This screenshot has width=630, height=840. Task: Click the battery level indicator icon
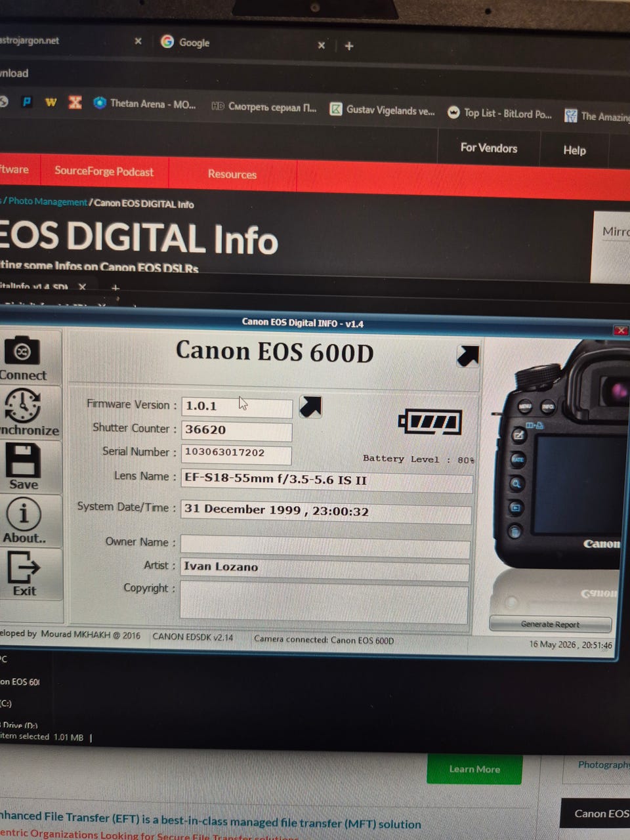[430, 422]
